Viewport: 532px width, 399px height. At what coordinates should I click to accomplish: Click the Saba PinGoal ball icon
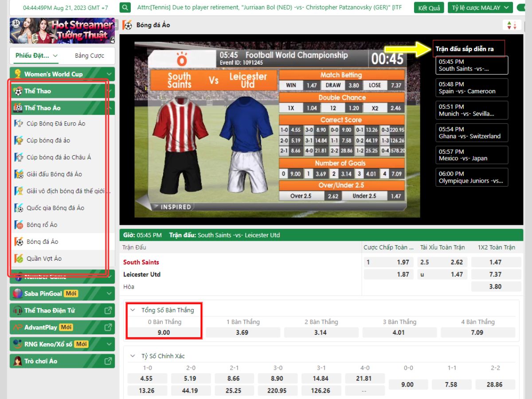coord(18,293)
